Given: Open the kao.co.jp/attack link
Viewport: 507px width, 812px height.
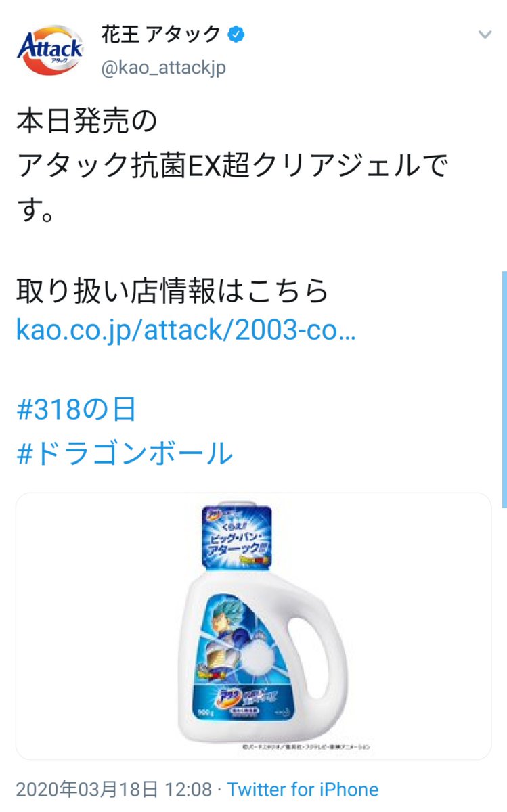Looking at the screenshot, I should tap(185, 332).
